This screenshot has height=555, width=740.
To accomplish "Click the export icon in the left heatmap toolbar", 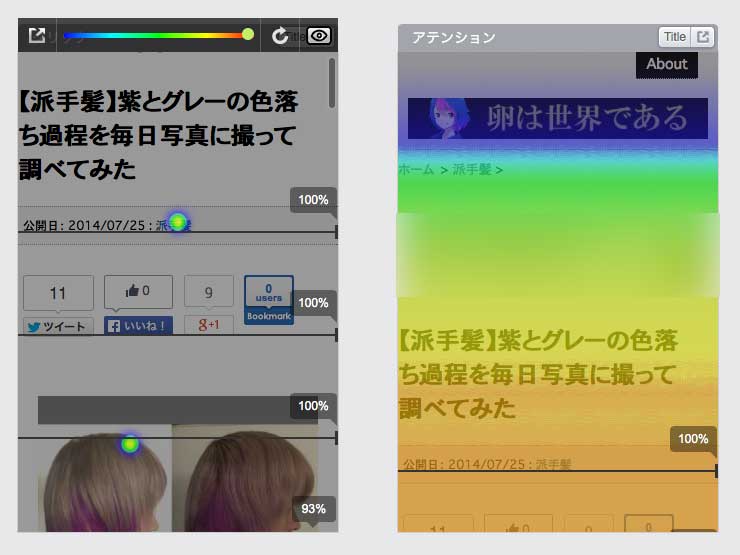I will point(37,35).
